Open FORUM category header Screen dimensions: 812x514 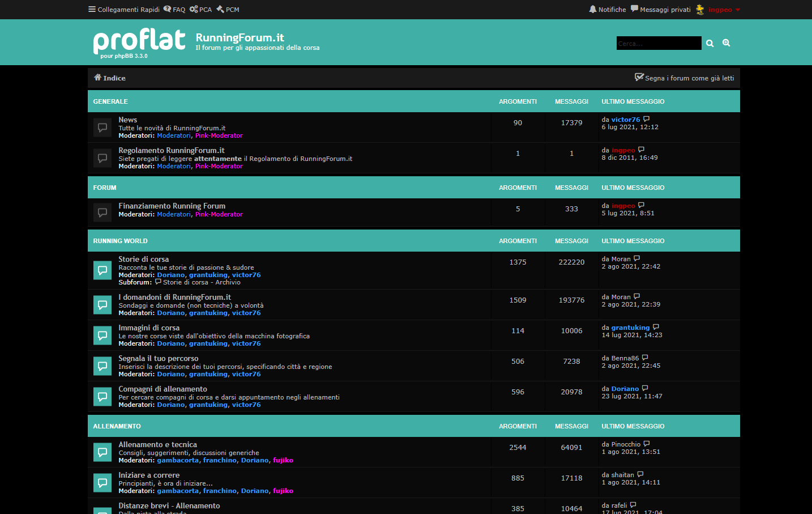click(x=105, y=188)
